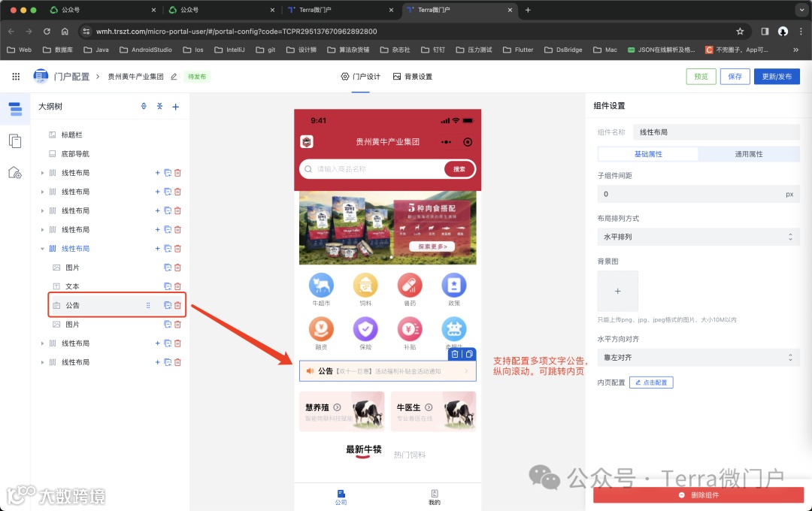
Task: Expand all nodes in 大纲树
Action: 144,106
